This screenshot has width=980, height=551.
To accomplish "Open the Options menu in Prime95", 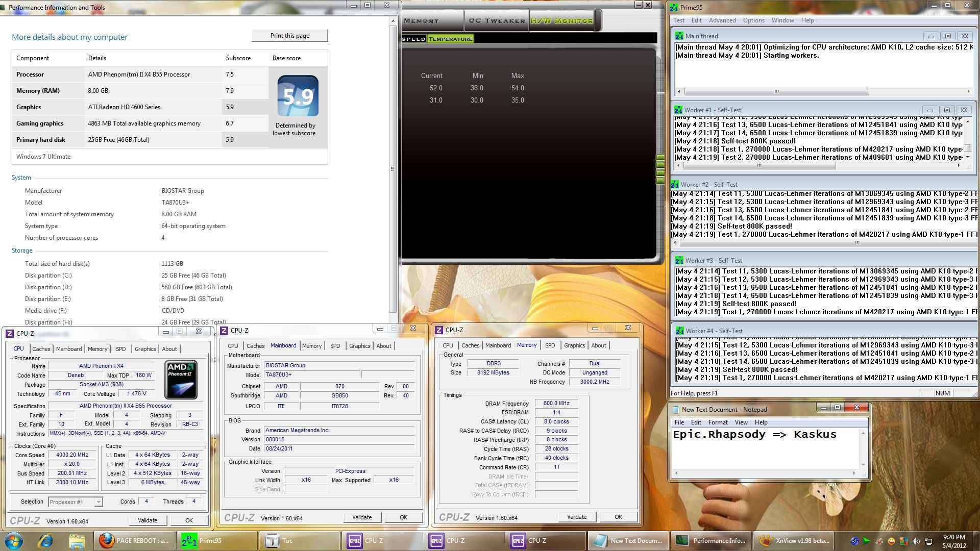I will coord(753,20).
